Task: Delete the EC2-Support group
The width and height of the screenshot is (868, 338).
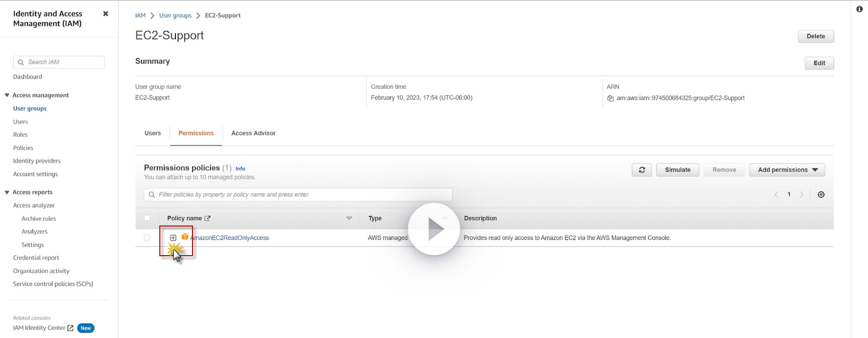Action: (816, 36)
